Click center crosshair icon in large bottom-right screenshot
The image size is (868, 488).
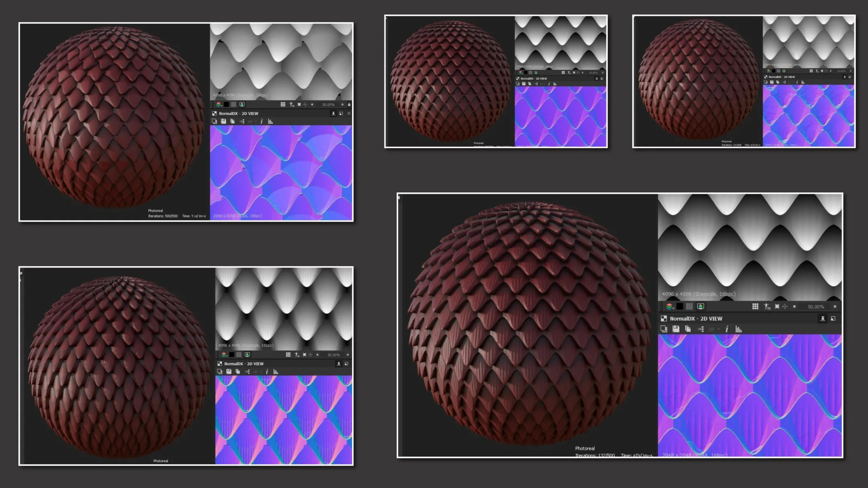[x=785, y=306]
